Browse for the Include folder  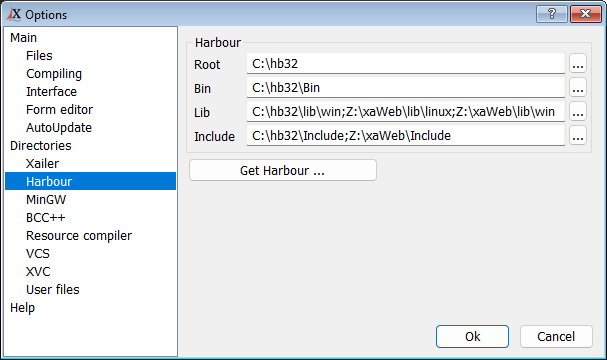pos(578,135)
